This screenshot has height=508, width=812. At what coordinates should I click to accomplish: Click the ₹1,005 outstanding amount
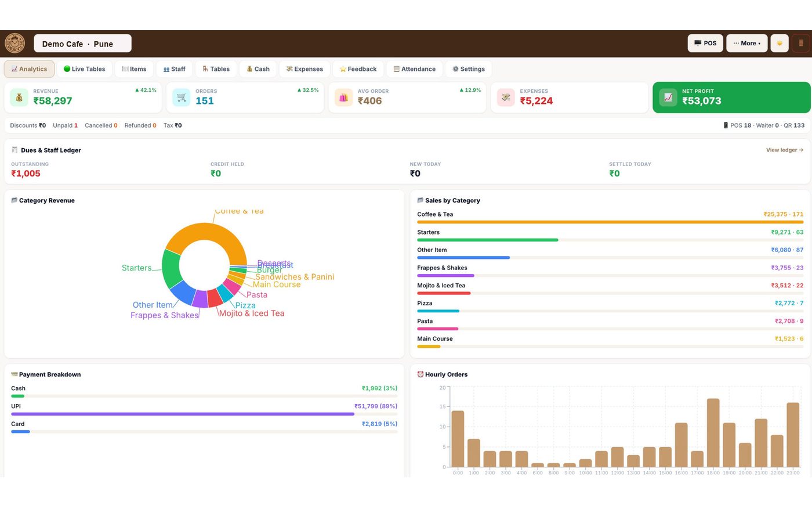coord(26,174)
